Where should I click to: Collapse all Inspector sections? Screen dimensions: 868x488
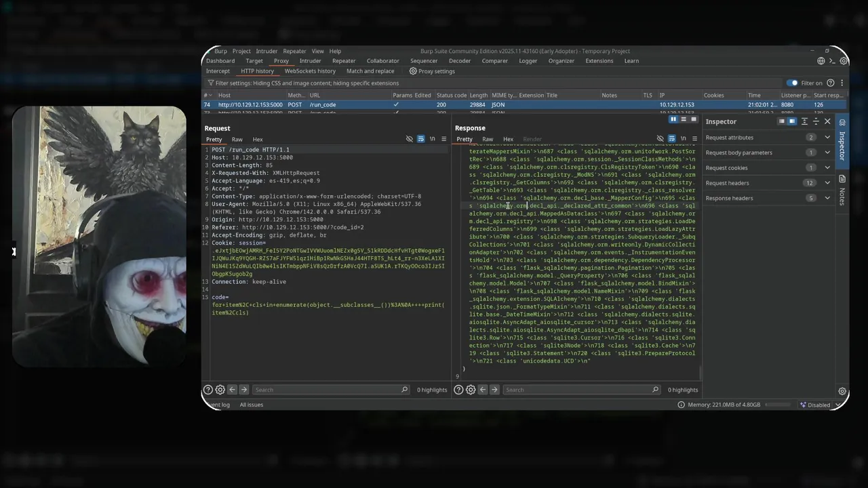click(x=816, y=121)
